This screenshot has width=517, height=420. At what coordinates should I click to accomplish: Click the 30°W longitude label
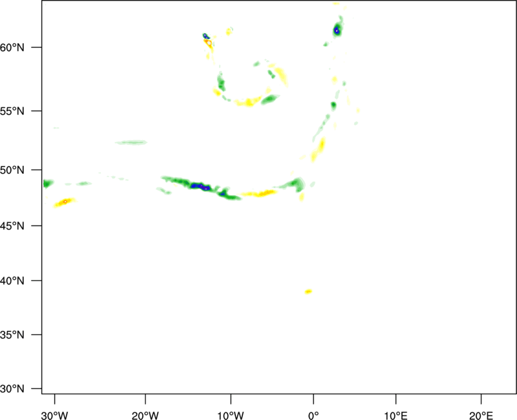(54, 415)
